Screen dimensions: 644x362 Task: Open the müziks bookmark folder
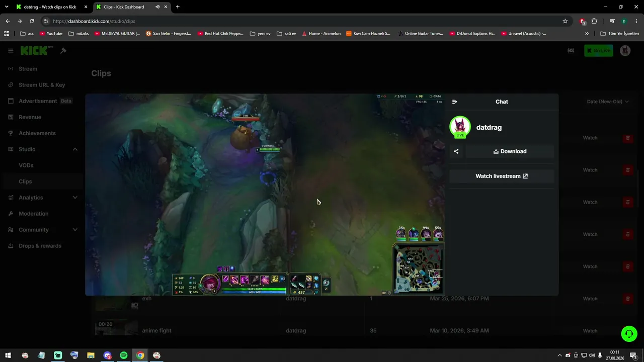[x=78, y=34]
